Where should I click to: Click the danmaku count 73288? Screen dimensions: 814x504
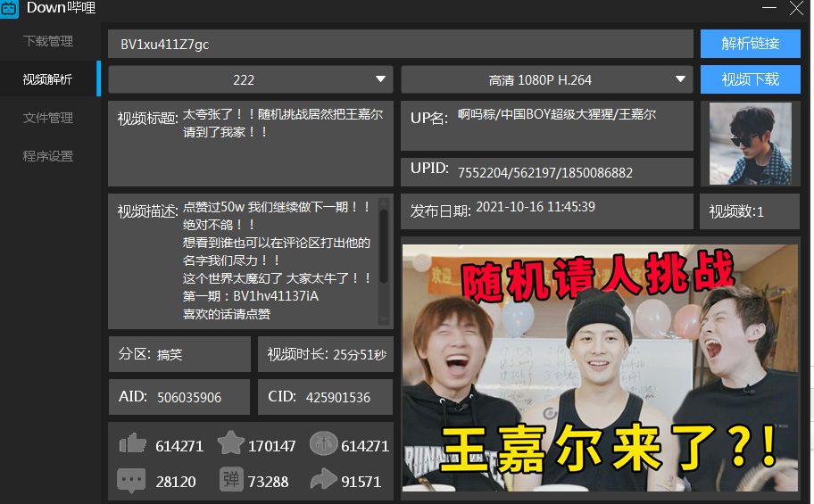tap(268, 483)
